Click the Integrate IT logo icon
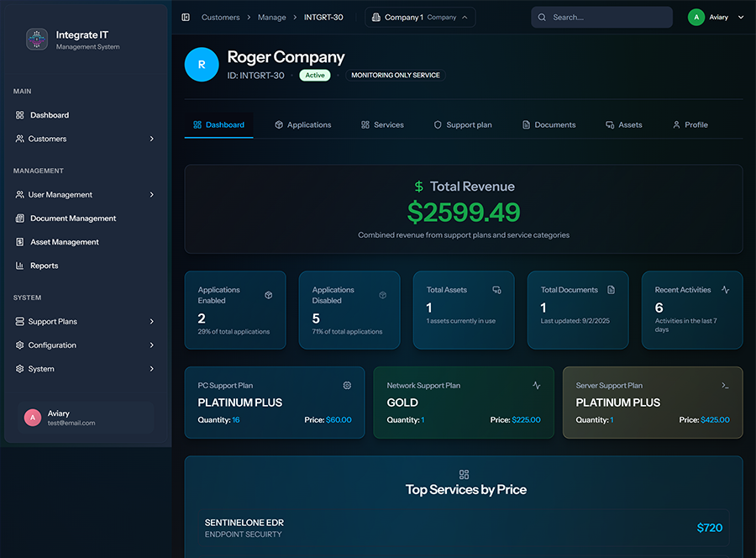 click(37, 39)
